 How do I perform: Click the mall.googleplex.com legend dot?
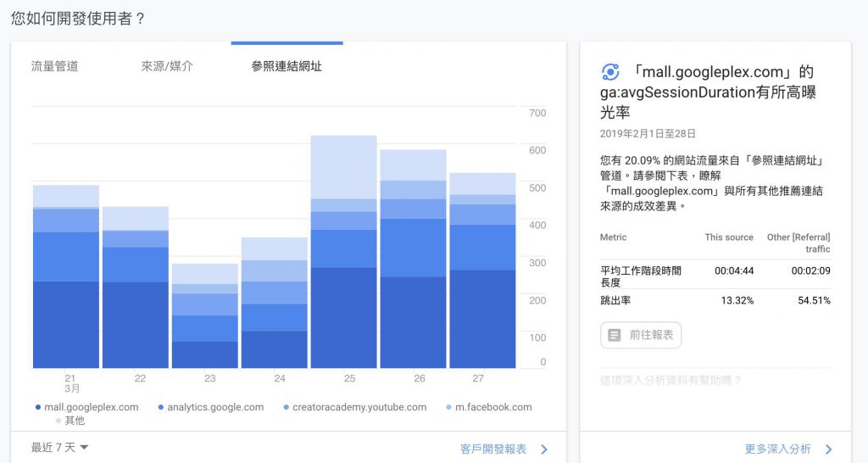(38, 408)
